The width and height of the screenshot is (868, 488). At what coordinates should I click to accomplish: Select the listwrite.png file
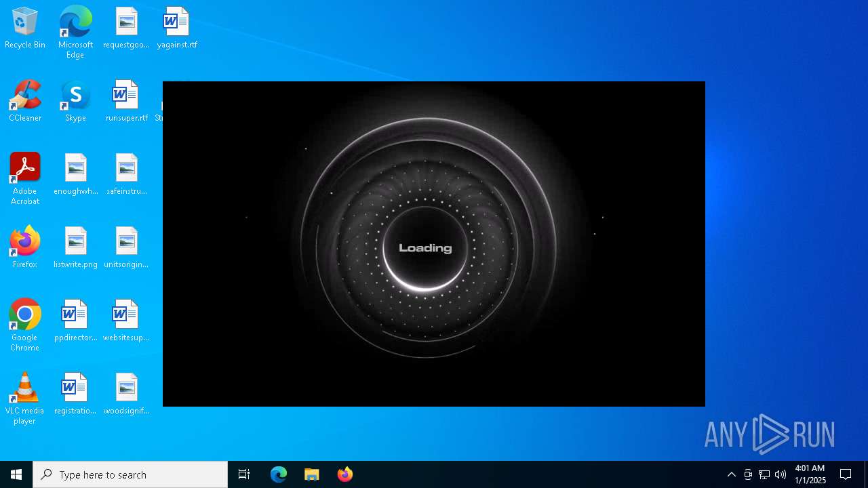coord(75,247)
